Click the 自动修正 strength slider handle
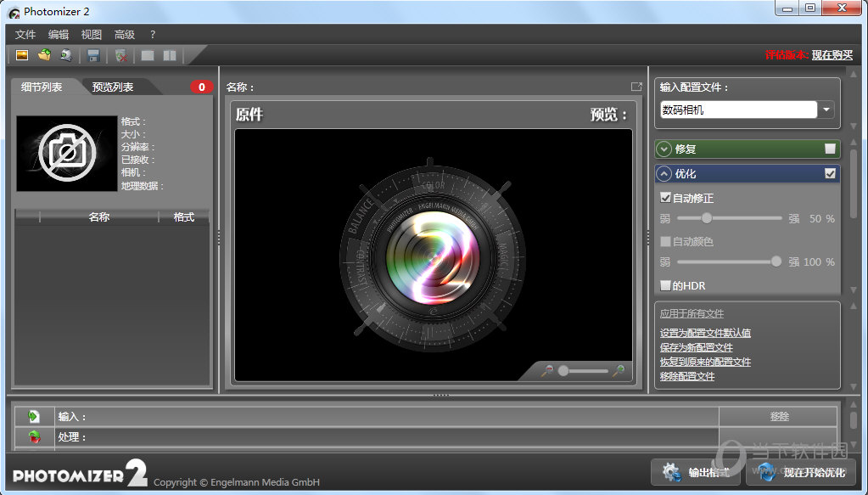The image size is (868, 495). pos(706,218)
